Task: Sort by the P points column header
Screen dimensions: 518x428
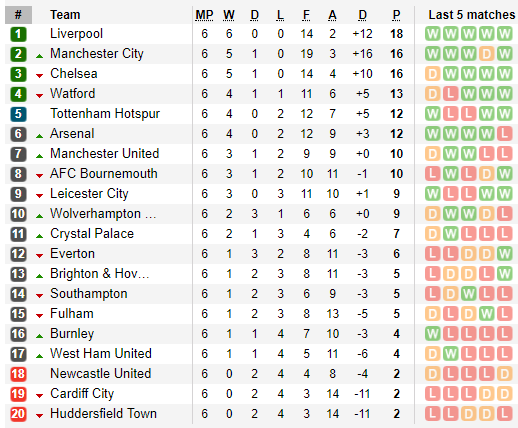Action: 396,15
